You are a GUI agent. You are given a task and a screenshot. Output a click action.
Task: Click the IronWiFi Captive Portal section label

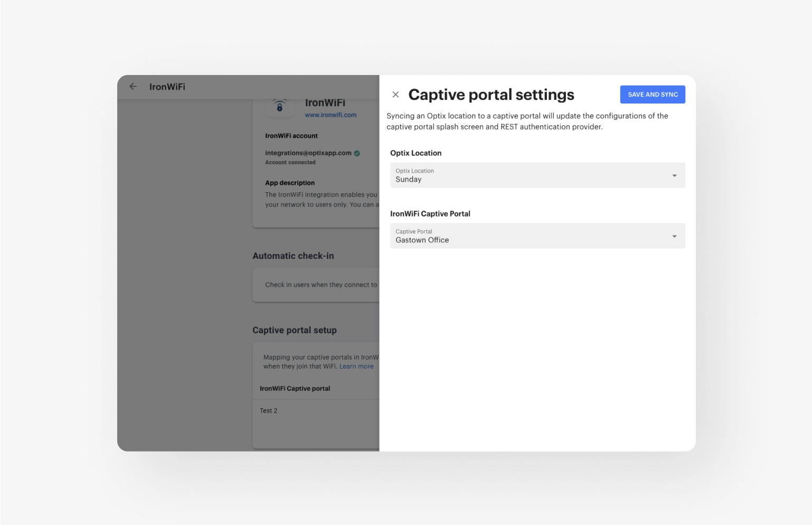pos(430,214)
